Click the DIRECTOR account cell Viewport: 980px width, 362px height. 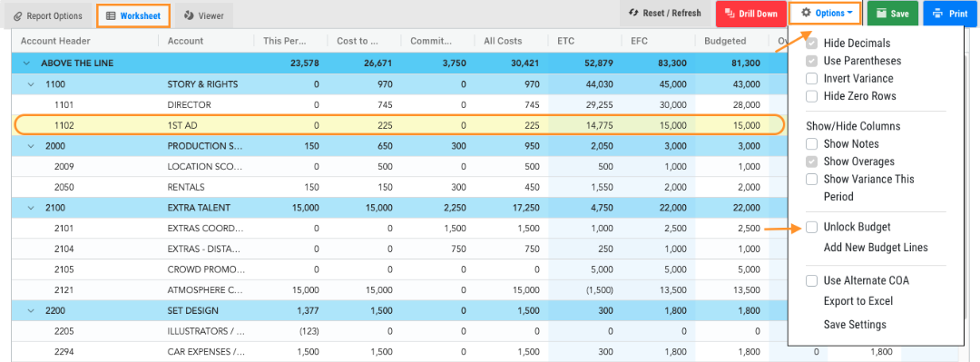tap(190, 104)
